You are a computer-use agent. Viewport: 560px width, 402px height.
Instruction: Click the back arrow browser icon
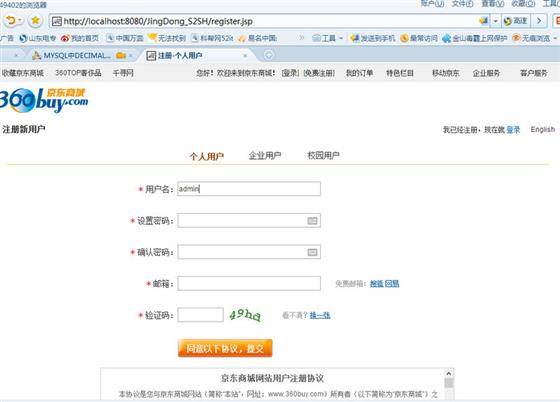tap(11, 21)
